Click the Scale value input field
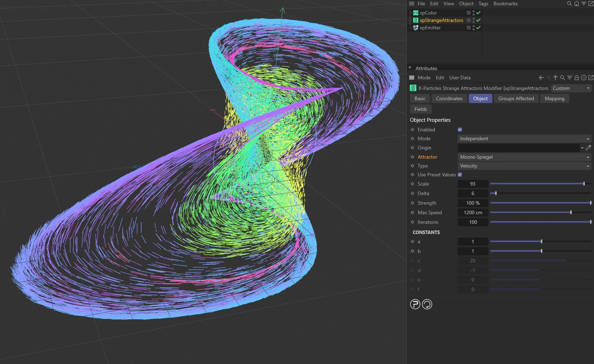 473,184
